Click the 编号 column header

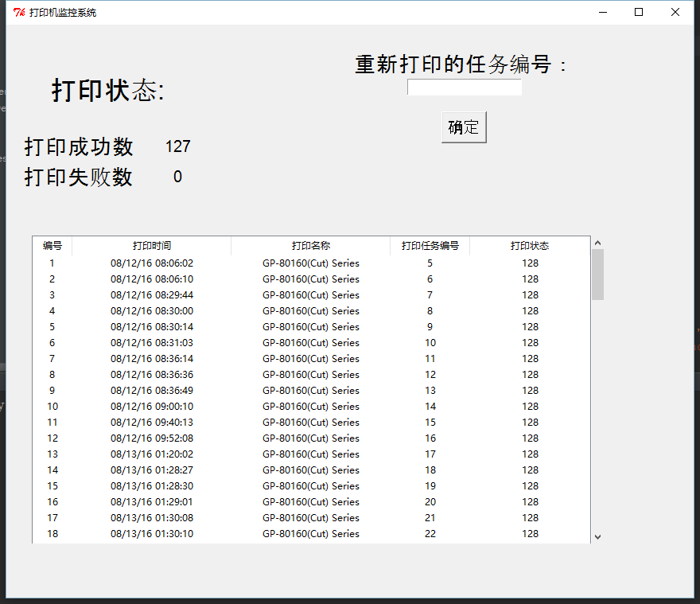point(52,246)
